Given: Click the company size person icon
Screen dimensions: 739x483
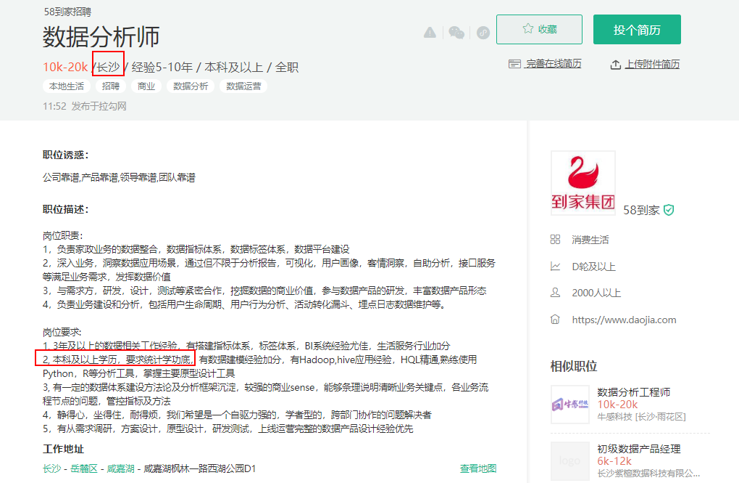Looking at the screenshot, I should pos(555,293).
